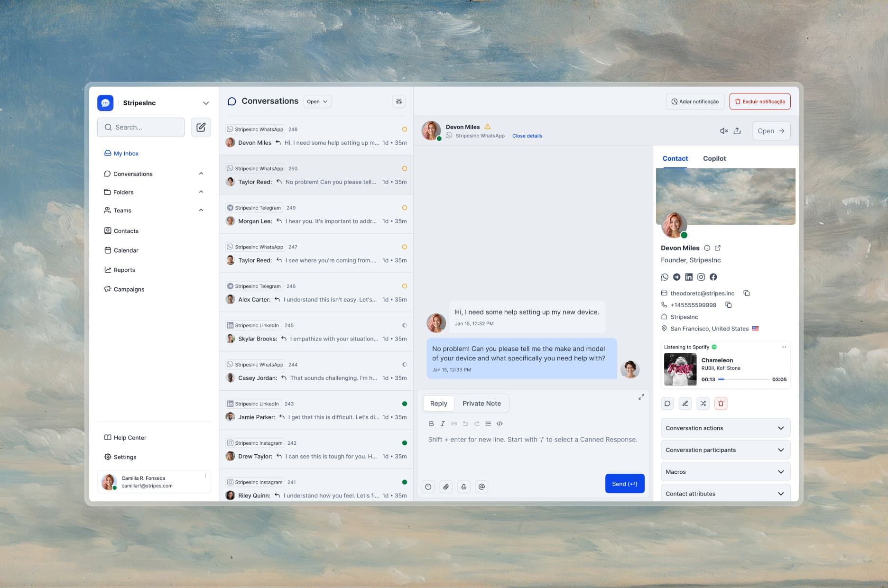Collapse the Folders sidebar section

point(201,192)
